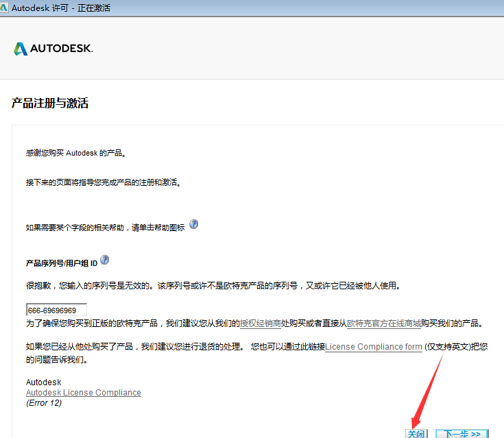Click the 感谢您购买 Autodesk 的产品 text
The height and width of the screenshot is (438, 504).
76,154
